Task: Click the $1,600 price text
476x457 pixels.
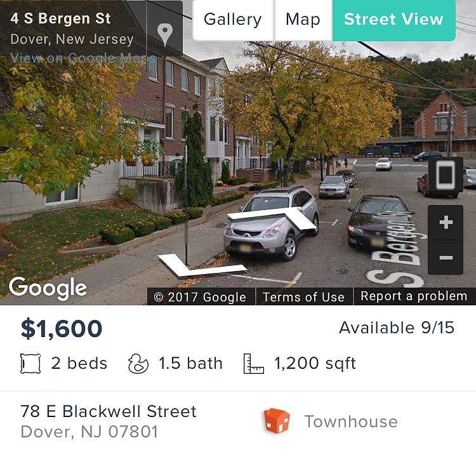Action: (x=62, y=329)
